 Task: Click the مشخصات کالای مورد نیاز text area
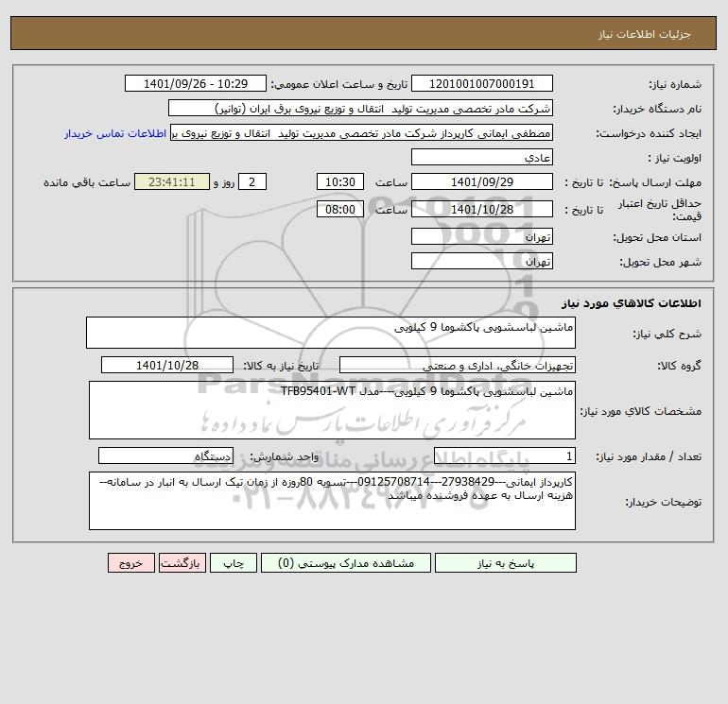332,410
